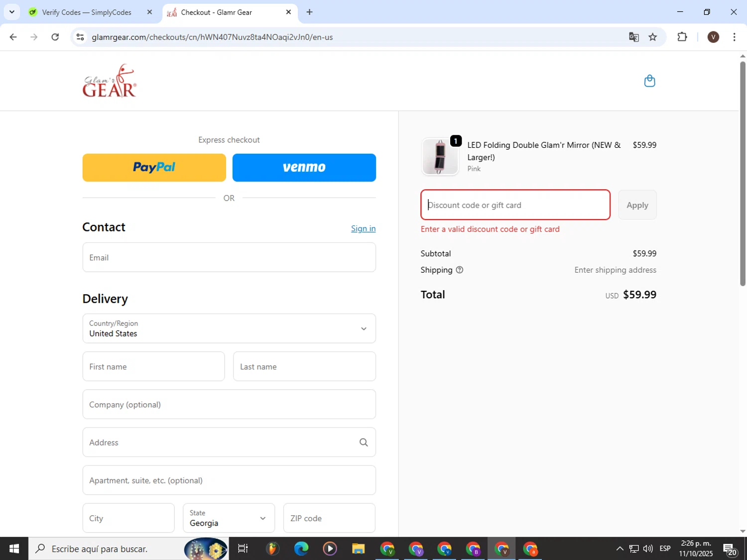
Task: Open the FL Studio fruit taskbar icon
Action: point(272,549)
